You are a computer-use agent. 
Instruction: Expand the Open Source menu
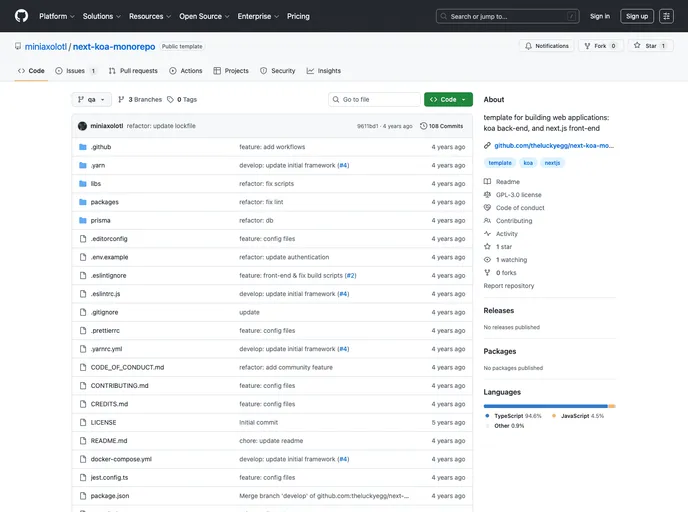coord(204,16)
